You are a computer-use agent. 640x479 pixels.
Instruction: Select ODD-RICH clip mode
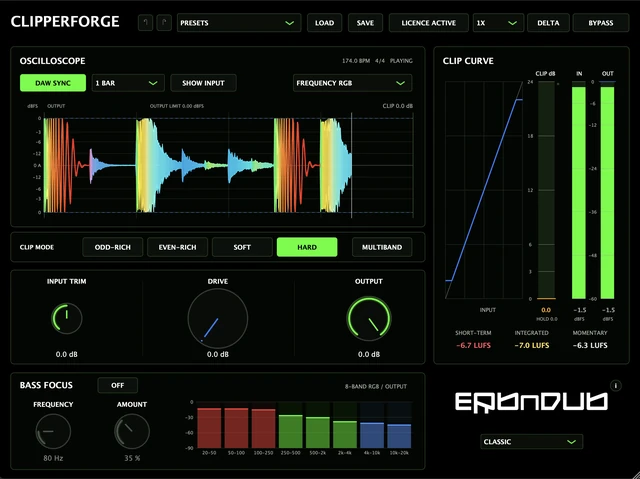pos(113,247)
